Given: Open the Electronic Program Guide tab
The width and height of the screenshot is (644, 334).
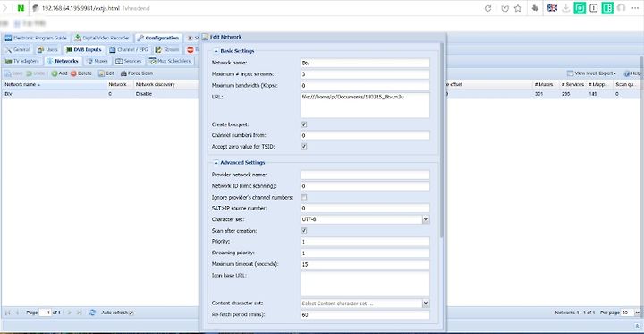Looking at the screenshot, I should coord(36,38).
